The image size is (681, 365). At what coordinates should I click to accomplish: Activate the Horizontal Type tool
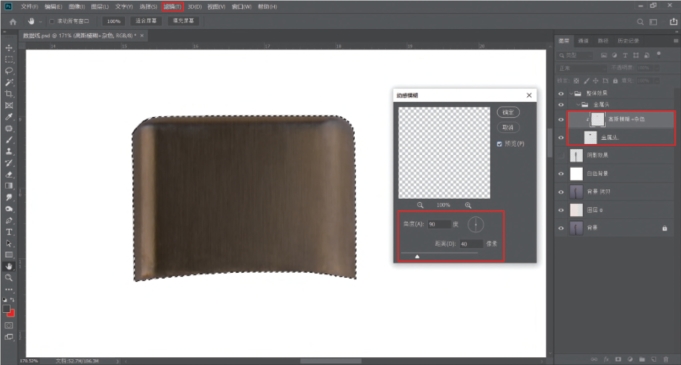9,232
